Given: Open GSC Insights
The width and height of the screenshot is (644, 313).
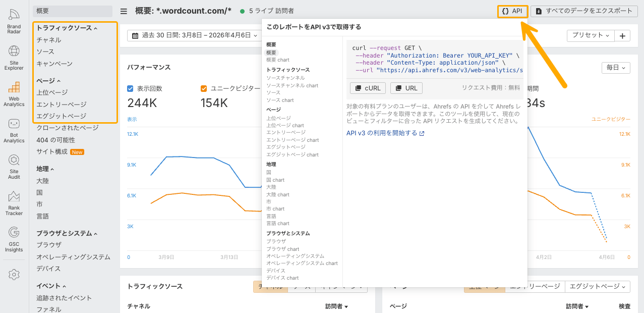Looking at the screenshot, I should [14, 239].
